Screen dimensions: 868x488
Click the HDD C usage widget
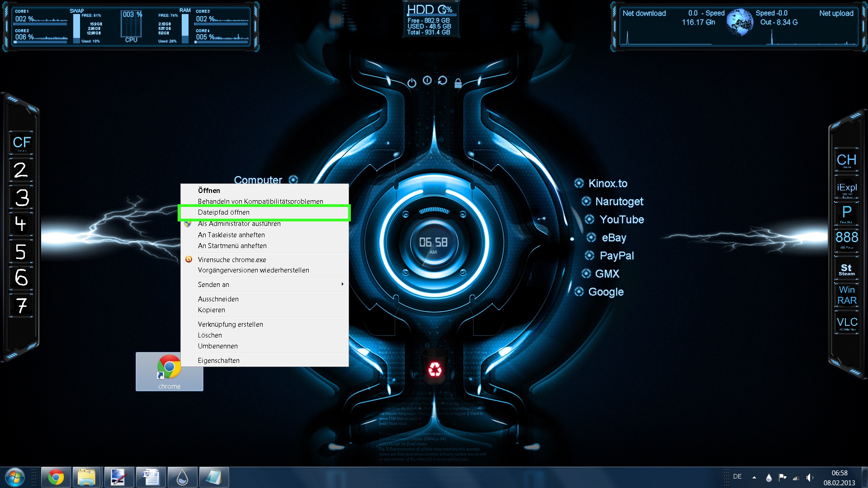[x=430, y=20]
